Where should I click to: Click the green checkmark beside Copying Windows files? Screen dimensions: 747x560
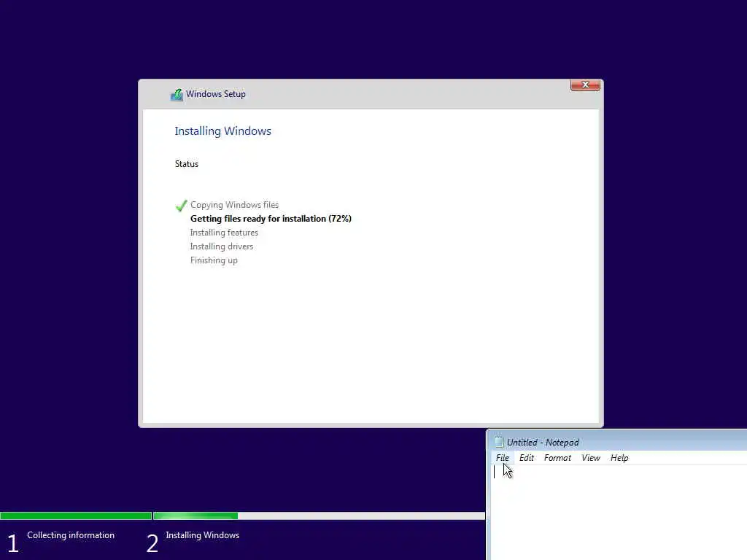coord(181,205)
